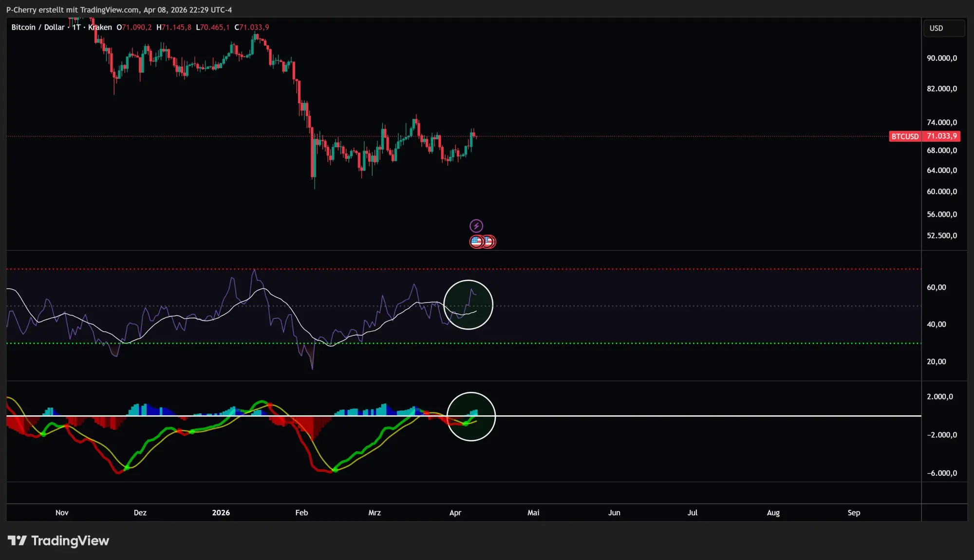Open the first US flag economic event marker
Viewport: 974px width, 560px height.
[477, 241]
